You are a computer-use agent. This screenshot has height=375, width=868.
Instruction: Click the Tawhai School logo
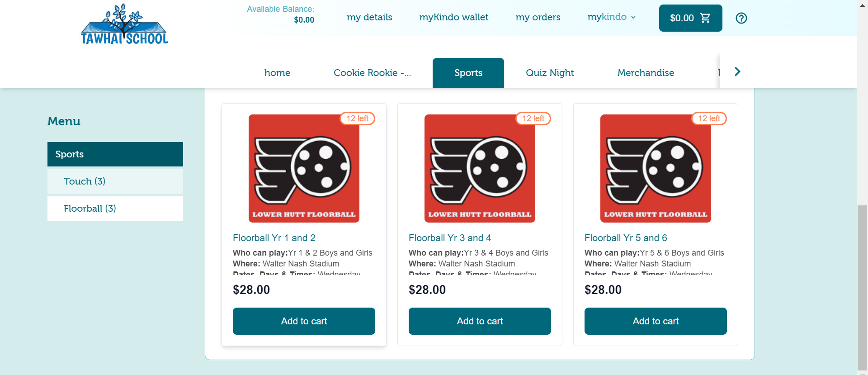pos(124,24)
